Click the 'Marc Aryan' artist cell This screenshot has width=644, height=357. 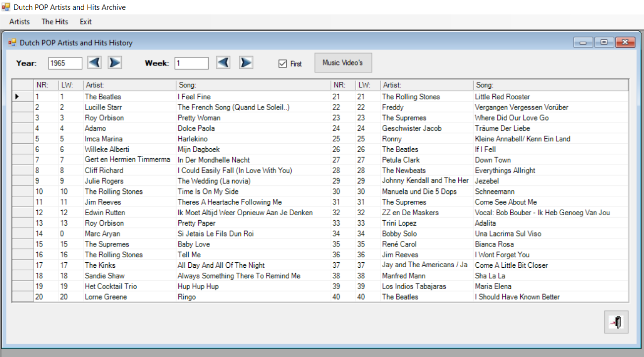pos(129,234)
